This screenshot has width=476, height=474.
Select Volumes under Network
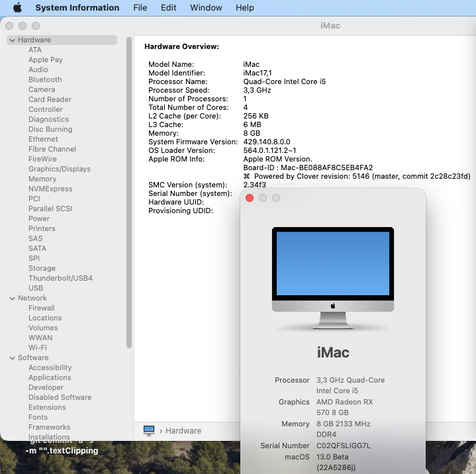(43, 328)
